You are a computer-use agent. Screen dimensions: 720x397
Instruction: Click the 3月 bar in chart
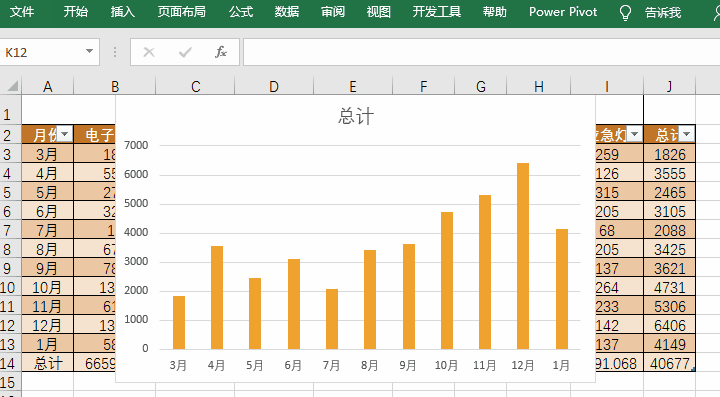[179, 323]
